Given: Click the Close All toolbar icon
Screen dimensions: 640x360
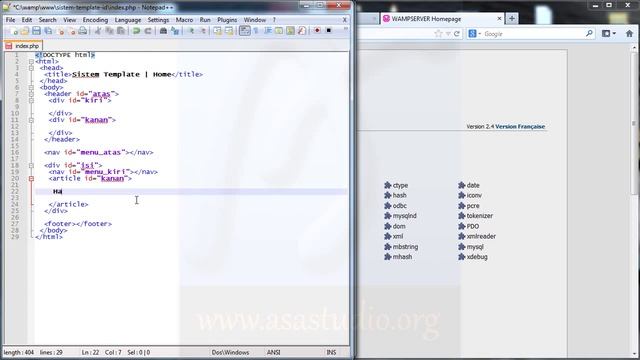Looking at the screenshot, I should [x=72, y=31].
